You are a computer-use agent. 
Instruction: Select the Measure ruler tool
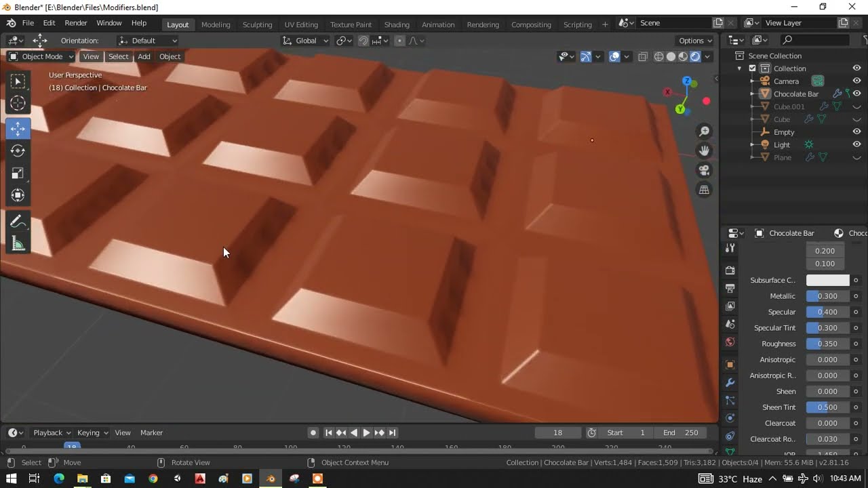(x=18, y=244)
